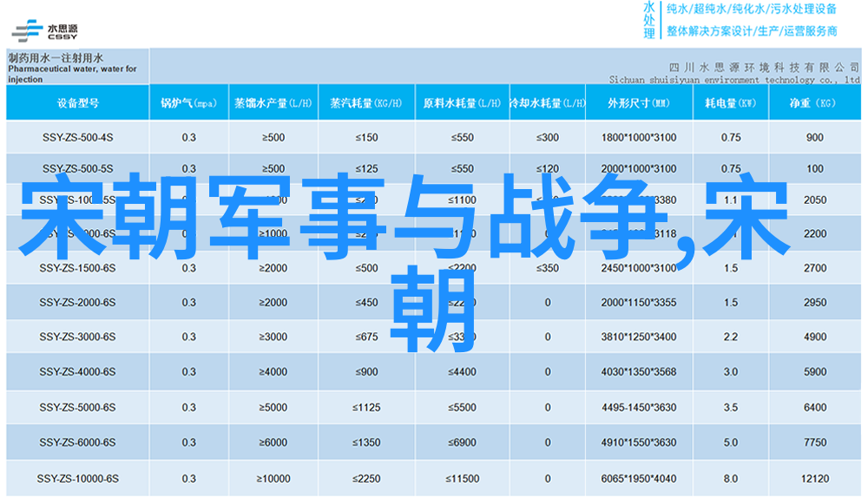Viewport: 868px width, 504px height.
Task: Click the 5900 net weight cell
Action: pos(815,372)
